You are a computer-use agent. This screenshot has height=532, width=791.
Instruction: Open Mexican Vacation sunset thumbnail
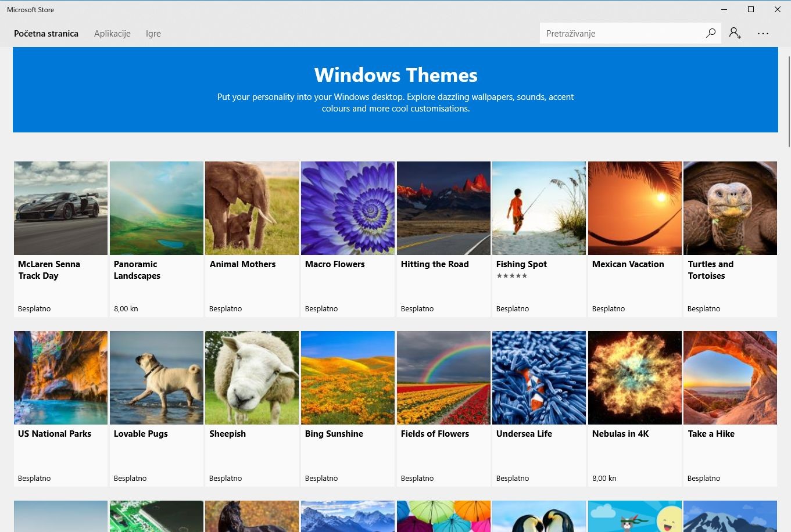coord(635,208)
